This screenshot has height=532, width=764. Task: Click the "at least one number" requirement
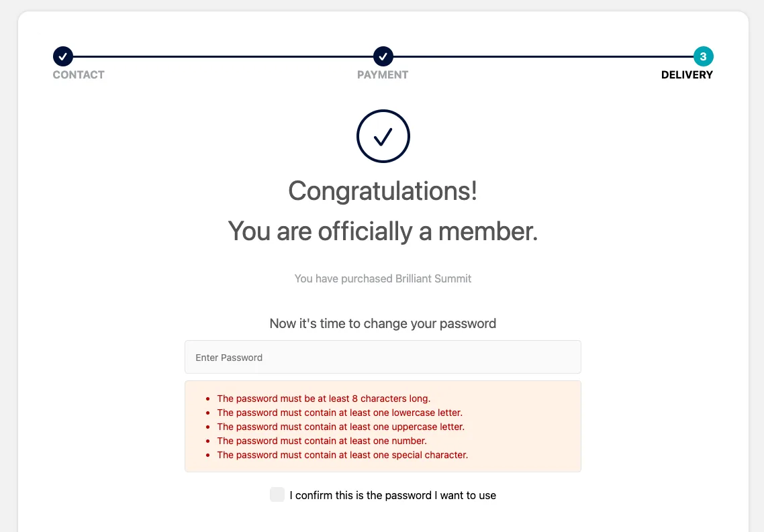coord(322,441)
